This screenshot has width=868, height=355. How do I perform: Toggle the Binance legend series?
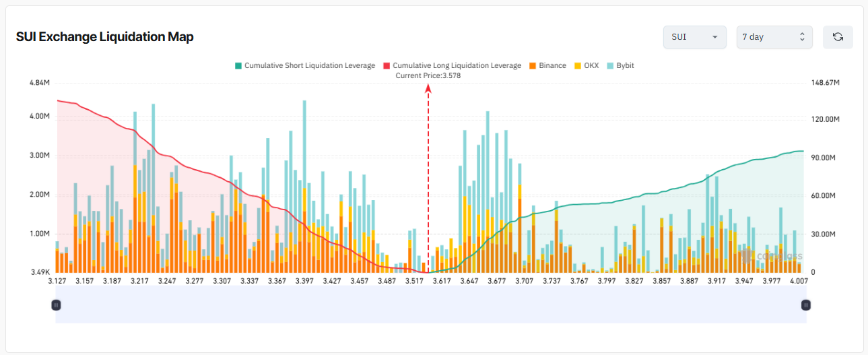547,65
